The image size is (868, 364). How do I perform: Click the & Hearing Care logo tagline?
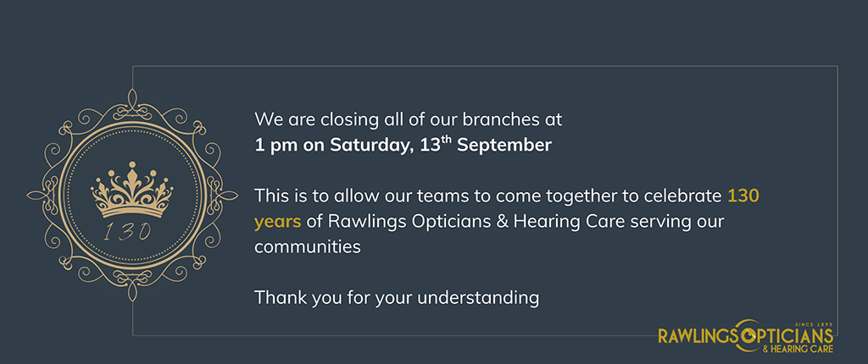798,350
